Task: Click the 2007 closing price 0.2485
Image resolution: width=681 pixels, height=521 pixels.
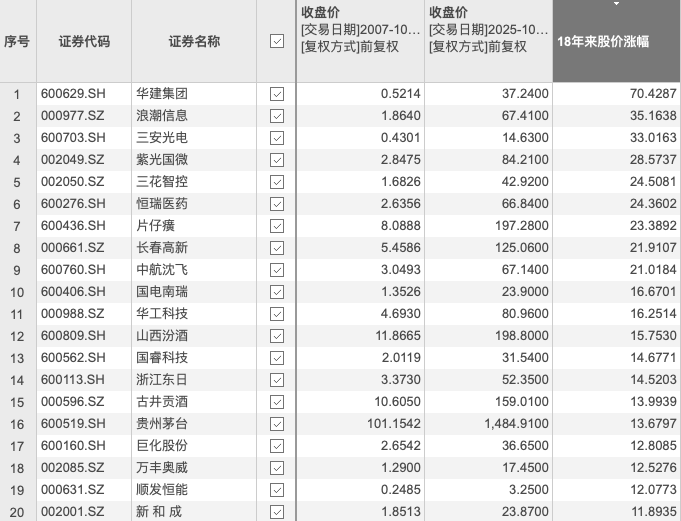Action: click(400, 490)
